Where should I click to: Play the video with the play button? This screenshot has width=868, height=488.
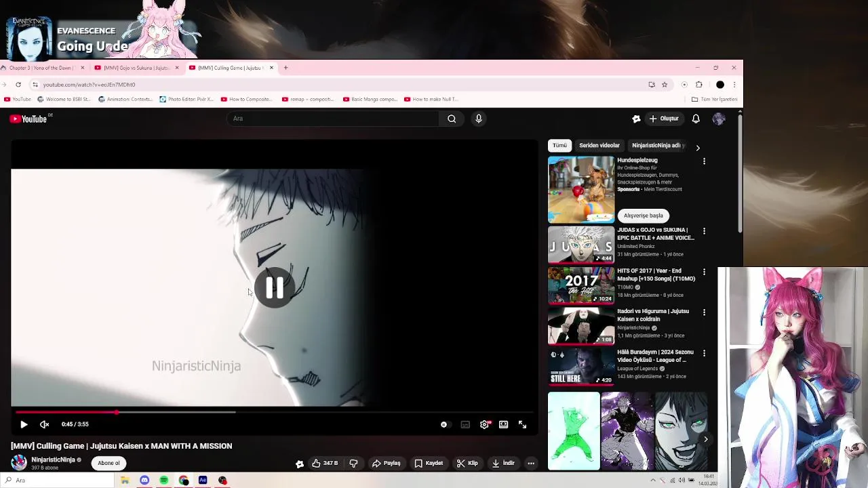(24, 424)
